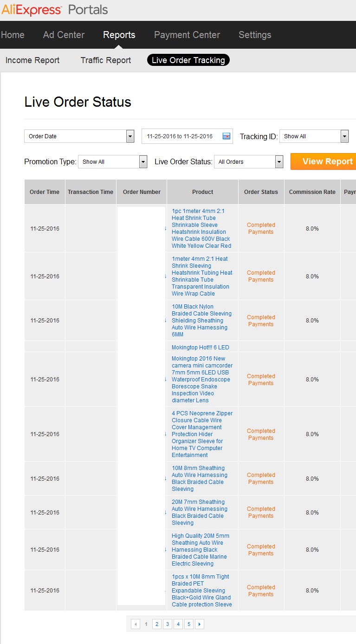The width and height of the screenshot is (356, 644).
Task: Go to next page arrow in pagination
Action: click(x=200, y=624)
